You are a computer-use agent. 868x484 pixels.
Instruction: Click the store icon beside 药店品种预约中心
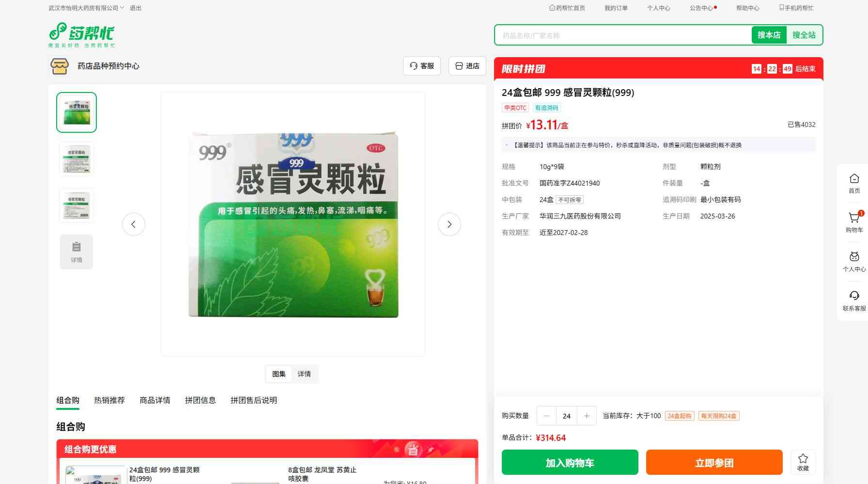point(60,66)
